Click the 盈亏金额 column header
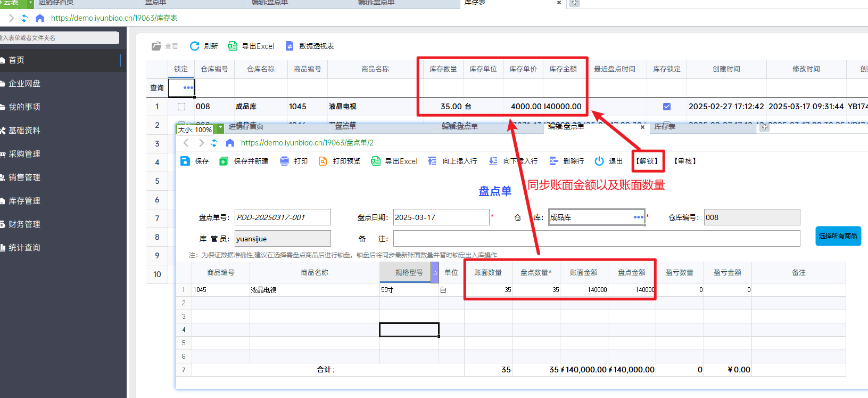 (728, 273)
